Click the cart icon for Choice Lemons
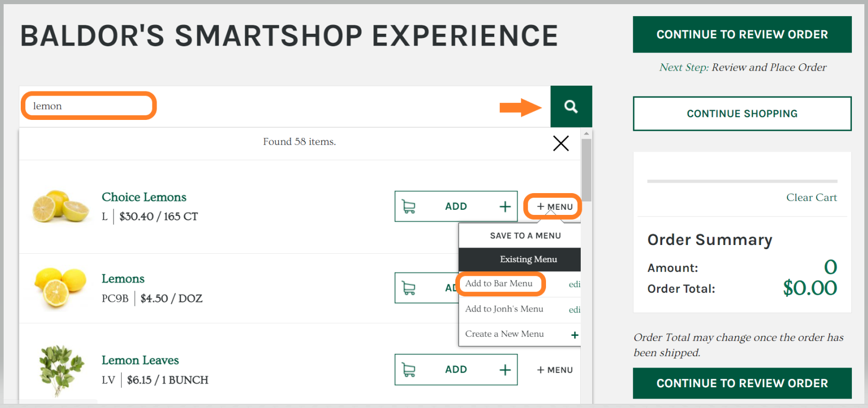 [409, 207]
